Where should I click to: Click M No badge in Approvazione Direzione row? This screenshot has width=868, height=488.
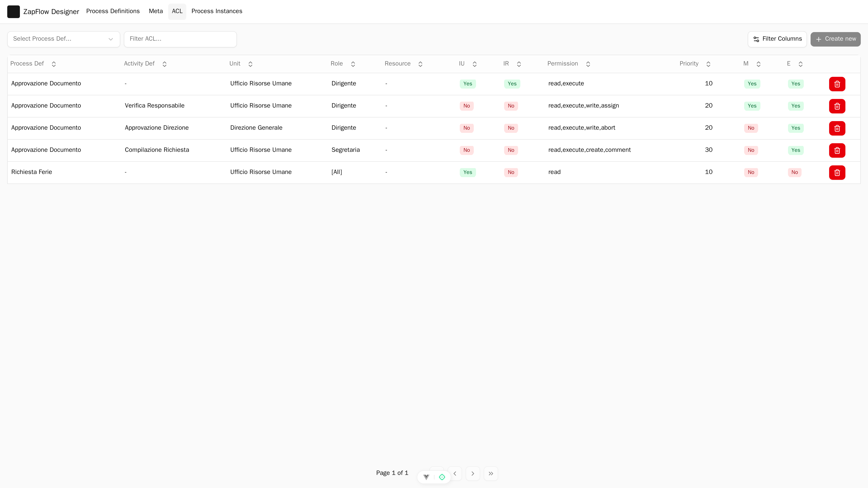click(751, 128)
